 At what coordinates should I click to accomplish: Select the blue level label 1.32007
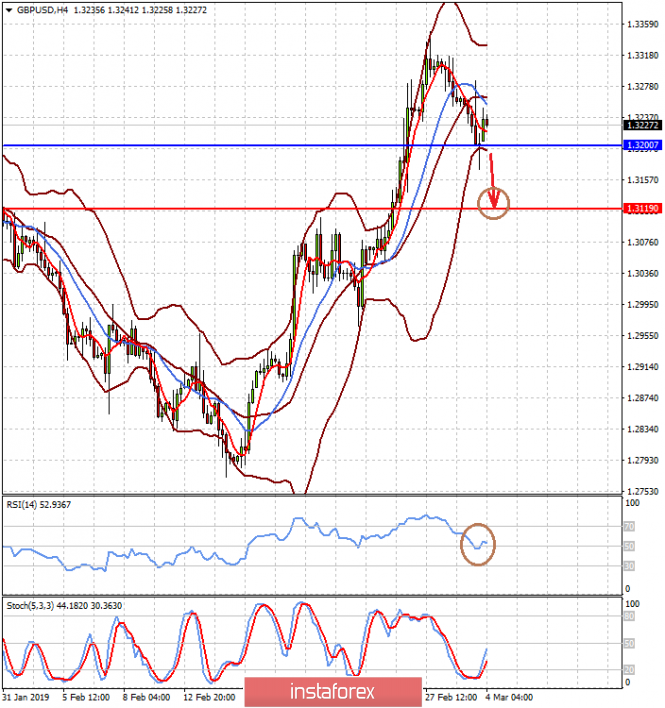click(643, 145)
